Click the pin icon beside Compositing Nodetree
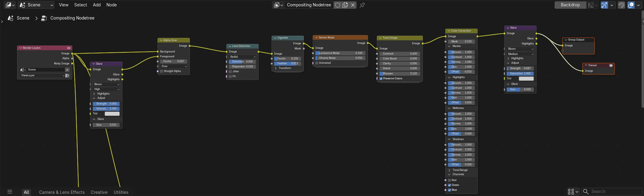 (x=362, y=5)
